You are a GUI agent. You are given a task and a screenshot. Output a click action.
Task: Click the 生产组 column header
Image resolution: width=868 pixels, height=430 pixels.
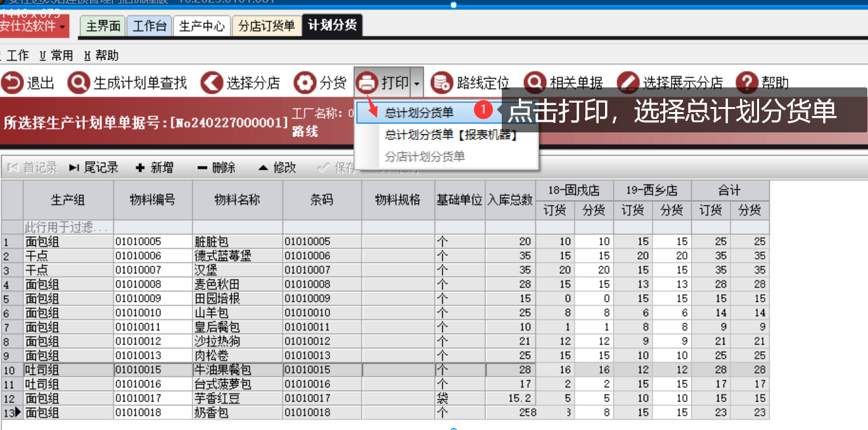pyautogui.click(x=68, y=200)
